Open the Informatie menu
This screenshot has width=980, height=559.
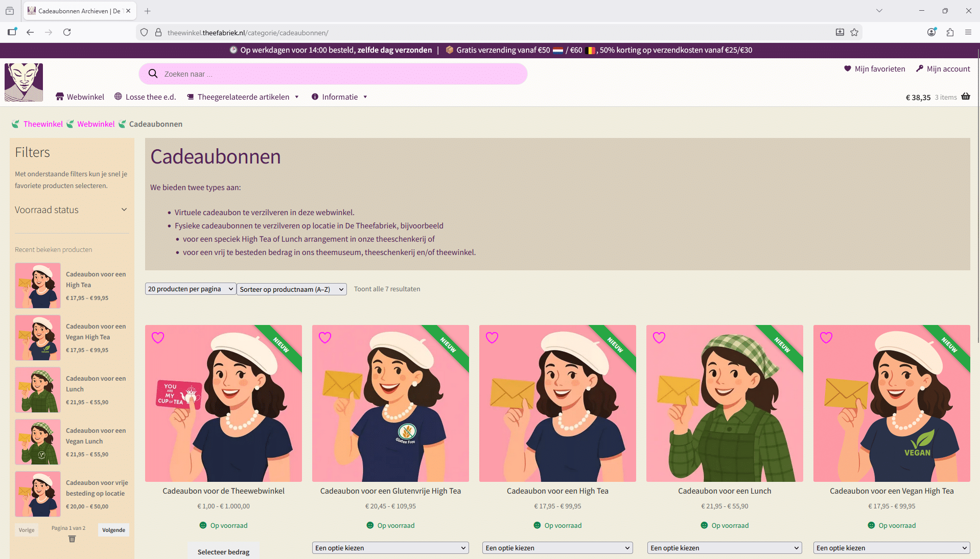[x=340, y=97]
